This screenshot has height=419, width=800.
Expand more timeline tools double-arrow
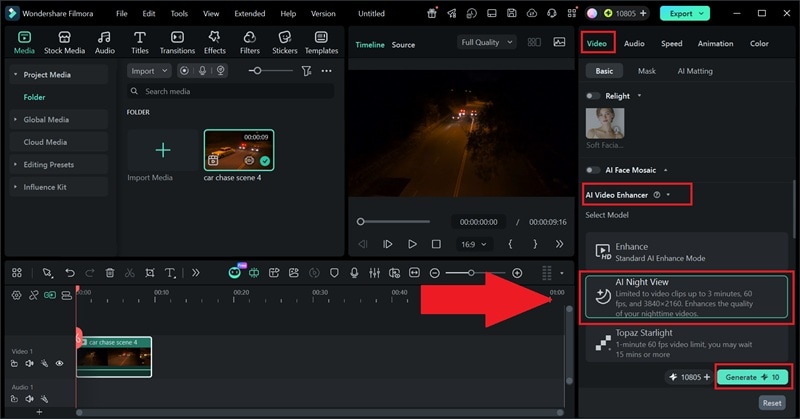point(195,273)
